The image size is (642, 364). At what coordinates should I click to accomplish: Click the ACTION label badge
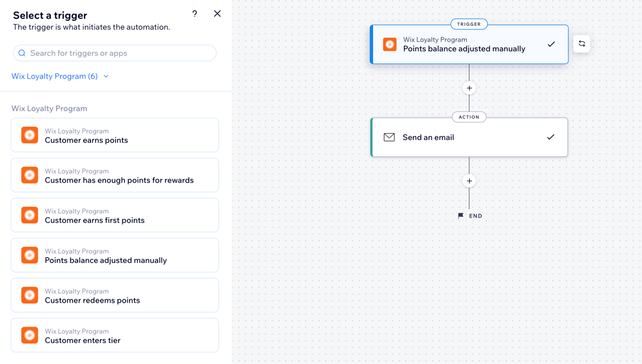tap(469, 117)
